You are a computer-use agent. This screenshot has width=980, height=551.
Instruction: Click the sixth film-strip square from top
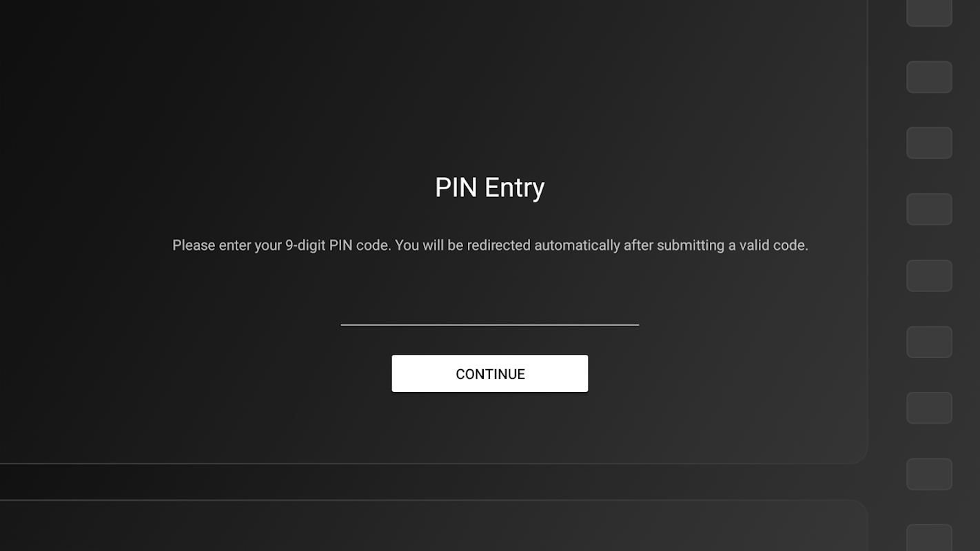click(929, 342)
